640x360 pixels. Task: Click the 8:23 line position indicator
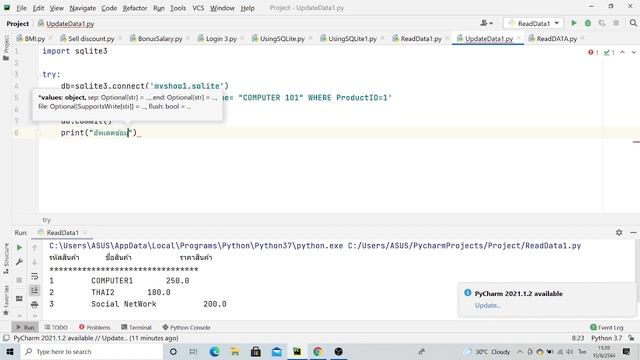point(578,338)
